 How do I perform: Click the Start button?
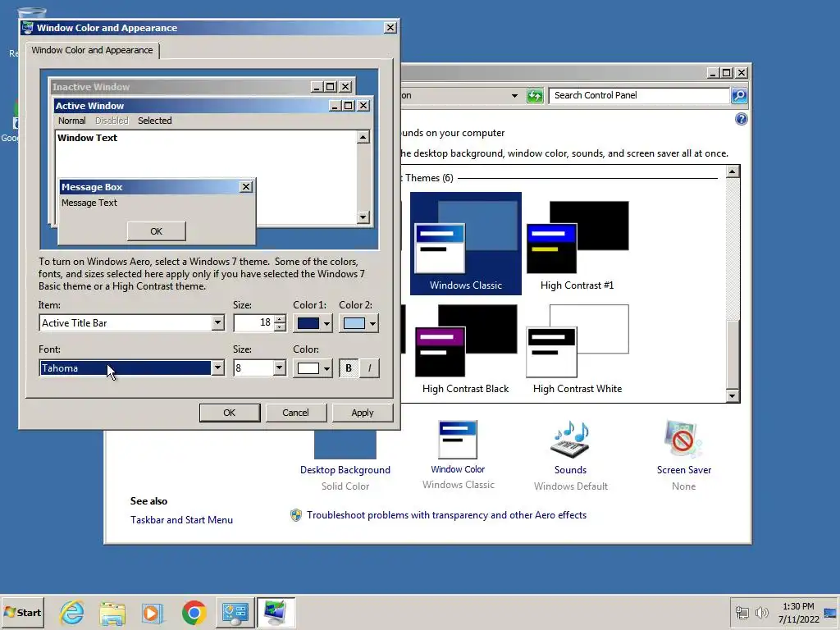pos(22,612)
